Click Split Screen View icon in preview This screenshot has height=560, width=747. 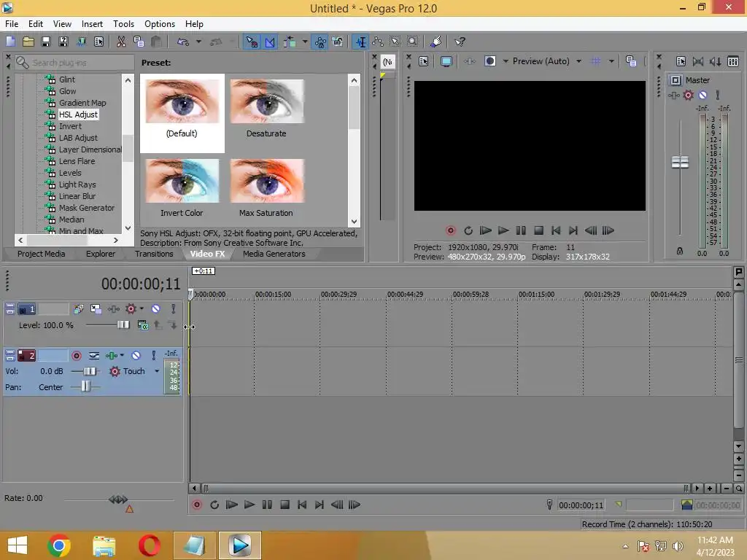click(x=489, y=61)
